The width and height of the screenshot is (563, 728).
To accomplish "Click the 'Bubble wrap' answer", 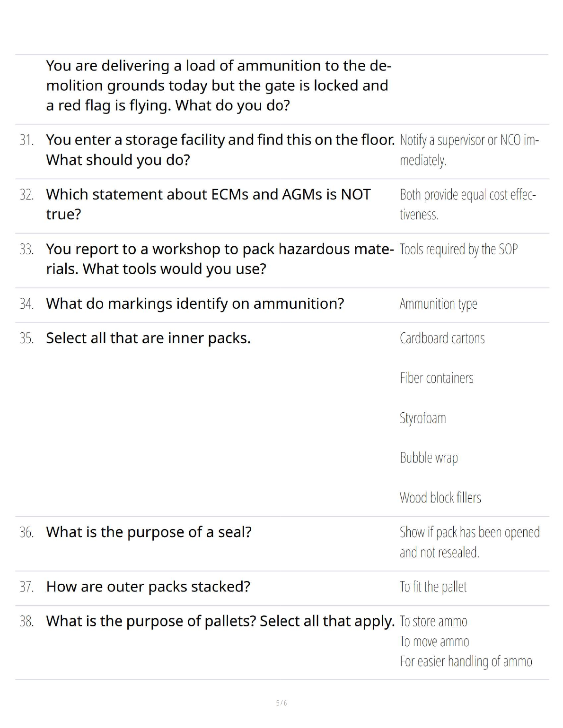I will coord(429,458).
